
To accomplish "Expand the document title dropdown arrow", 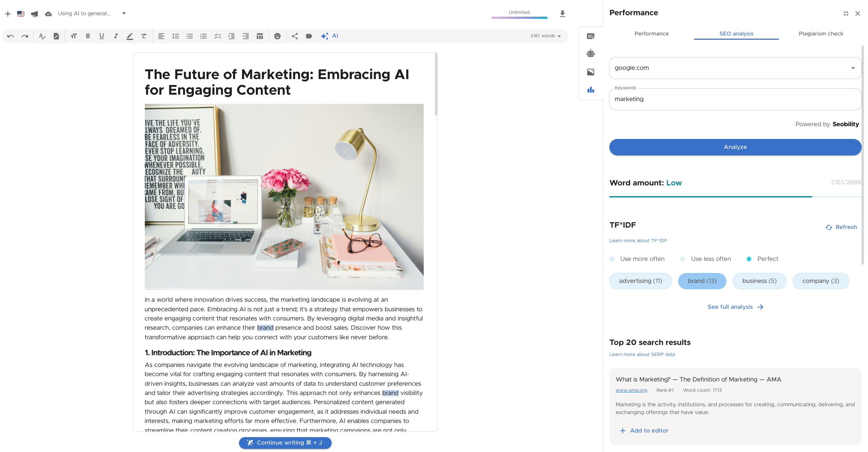I will click(x=124, y=13).
